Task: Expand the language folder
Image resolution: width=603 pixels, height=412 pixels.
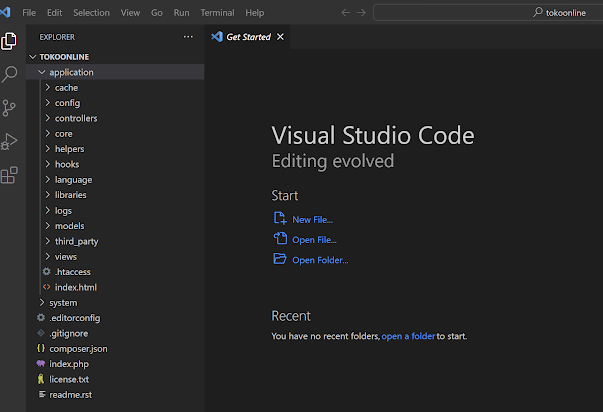Action: pos(48,180)
